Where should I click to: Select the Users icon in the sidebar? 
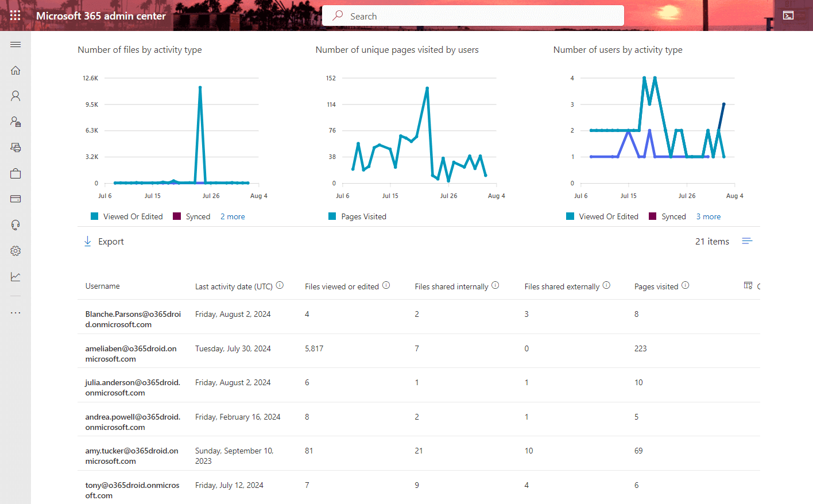pos(16,95)
